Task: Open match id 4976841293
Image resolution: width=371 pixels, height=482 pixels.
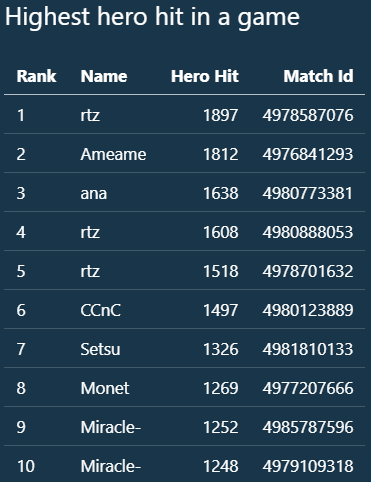Action: tap(308, 154)
